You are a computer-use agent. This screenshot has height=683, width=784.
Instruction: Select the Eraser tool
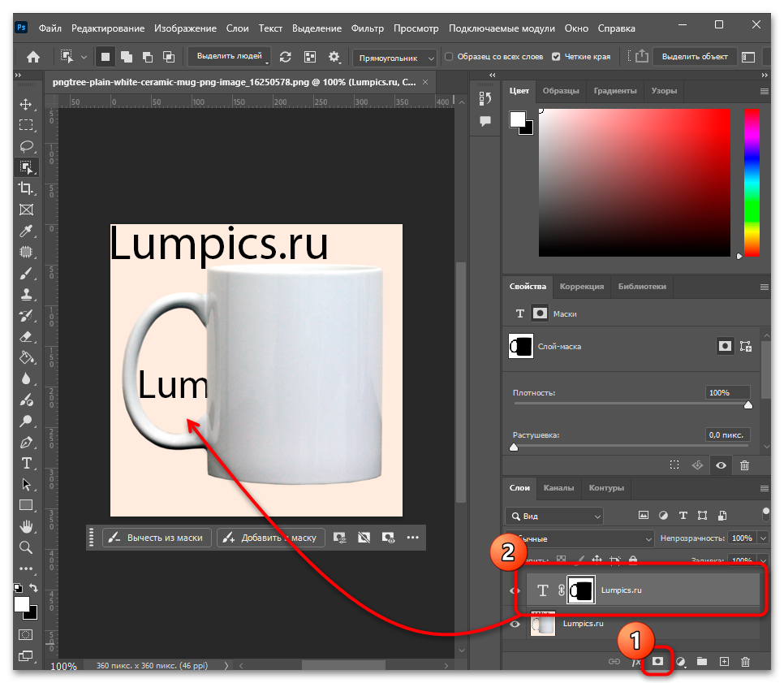click(x=26, y=337)
